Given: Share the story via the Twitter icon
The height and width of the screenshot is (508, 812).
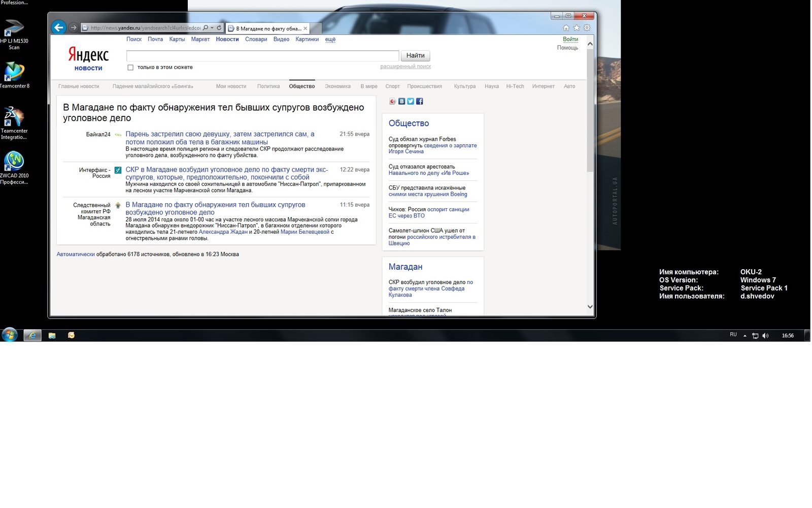Looking at the screenshot, I should pyautogui.click(x=411, y=102).
